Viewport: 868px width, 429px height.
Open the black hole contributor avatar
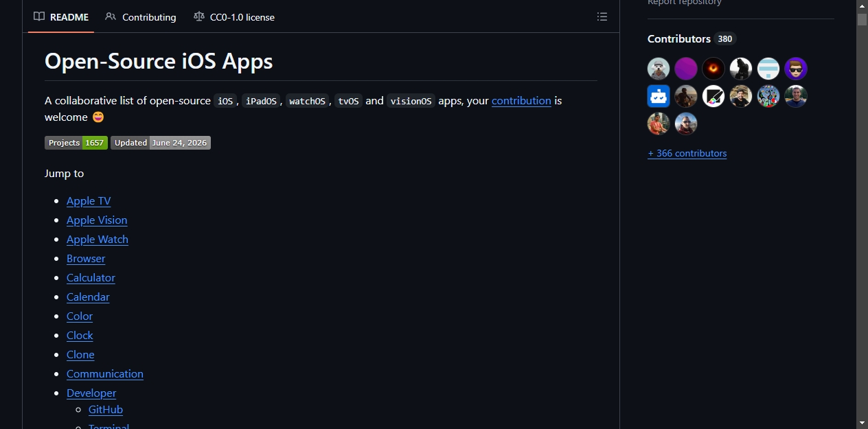point(713,69)
